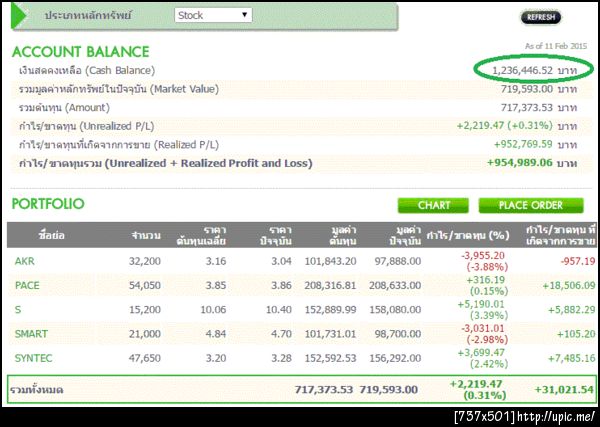This screenshot has width=600, height=427.
Task: Click SMART cost value 101,731.01
Action: [331, 334]
